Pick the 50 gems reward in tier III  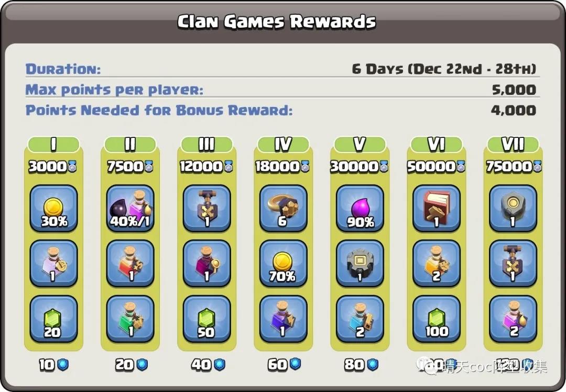click(x=207, y=319)
